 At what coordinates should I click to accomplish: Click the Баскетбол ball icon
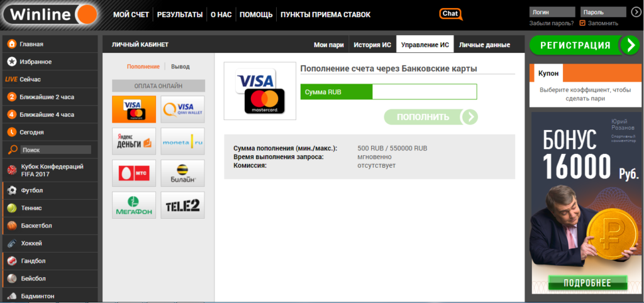(12, 226)
